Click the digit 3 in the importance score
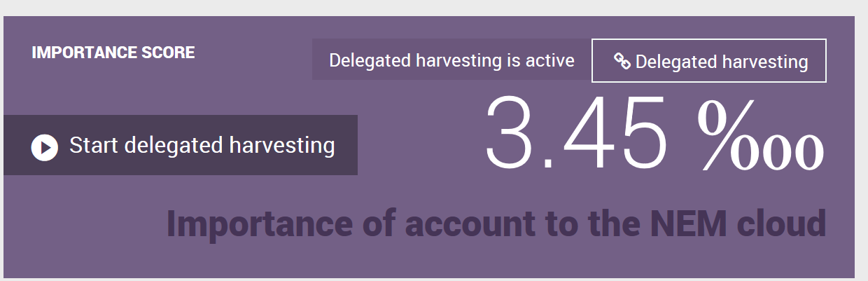Screen dimensions: 868x281 [510, 132]
